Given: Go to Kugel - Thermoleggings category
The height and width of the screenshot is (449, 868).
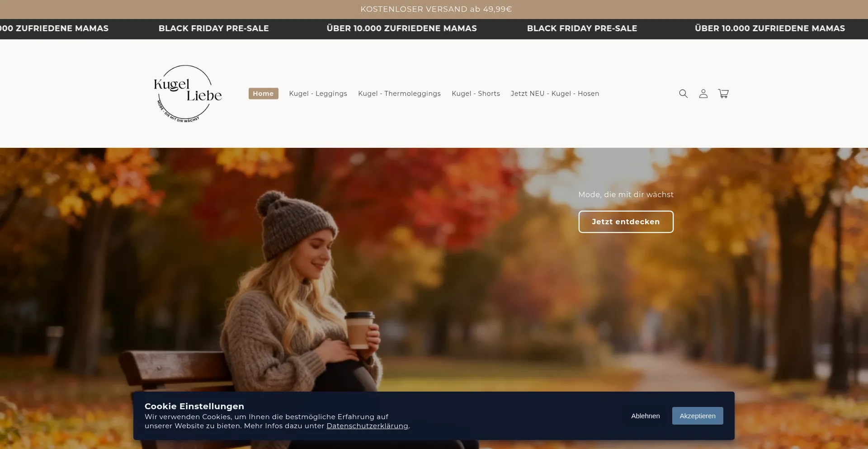Looking at the screenshot, I should point(399,94).
